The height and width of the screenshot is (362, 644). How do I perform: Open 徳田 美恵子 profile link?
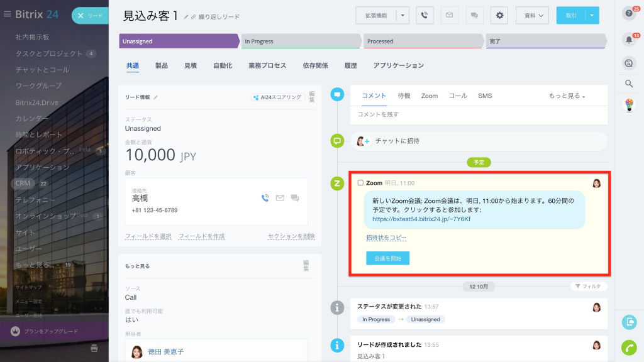click(166, 352)
